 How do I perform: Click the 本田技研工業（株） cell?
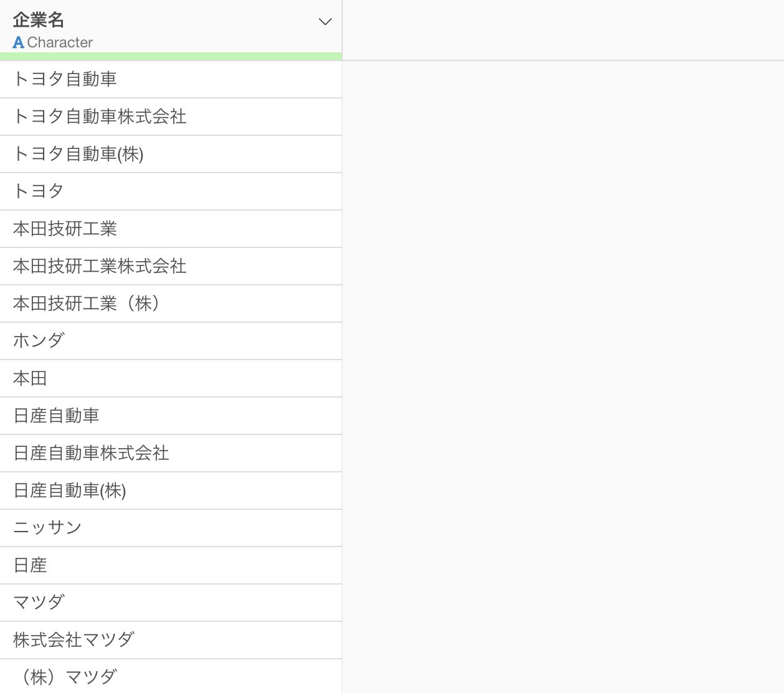coord(87,303)
